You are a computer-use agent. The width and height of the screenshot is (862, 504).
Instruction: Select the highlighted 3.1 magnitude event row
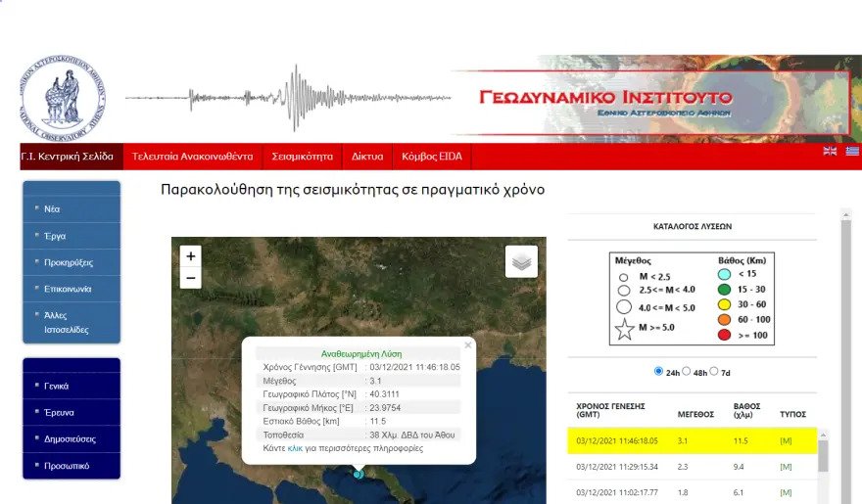click(693, 440)
